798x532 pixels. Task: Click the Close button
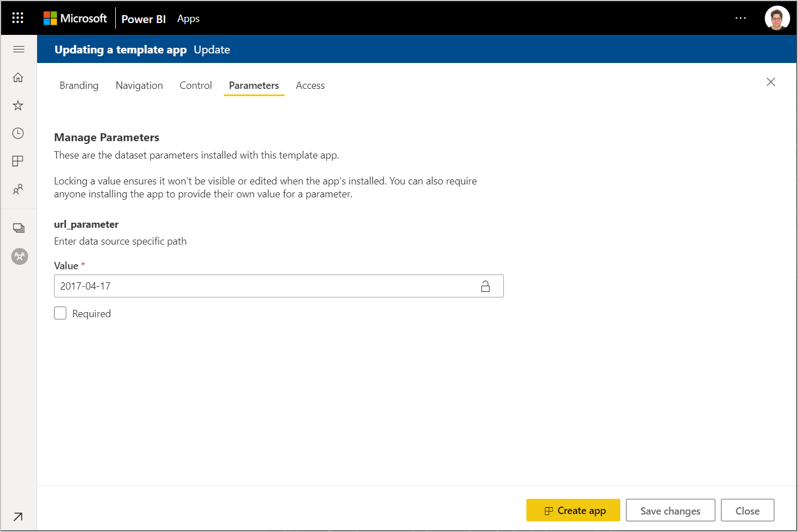pos(747,511)
